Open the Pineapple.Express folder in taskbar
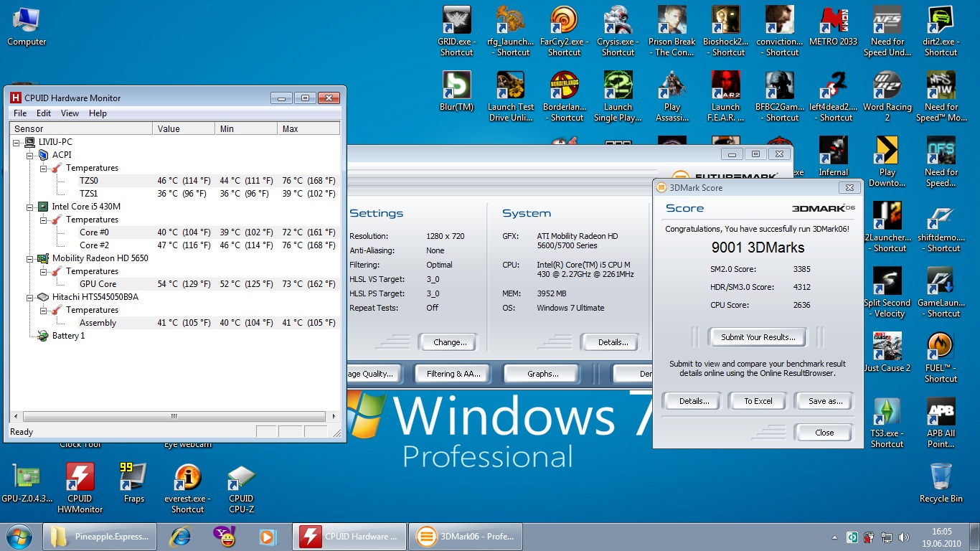Viewport: 980px width, 551px height. click(99, 537)
